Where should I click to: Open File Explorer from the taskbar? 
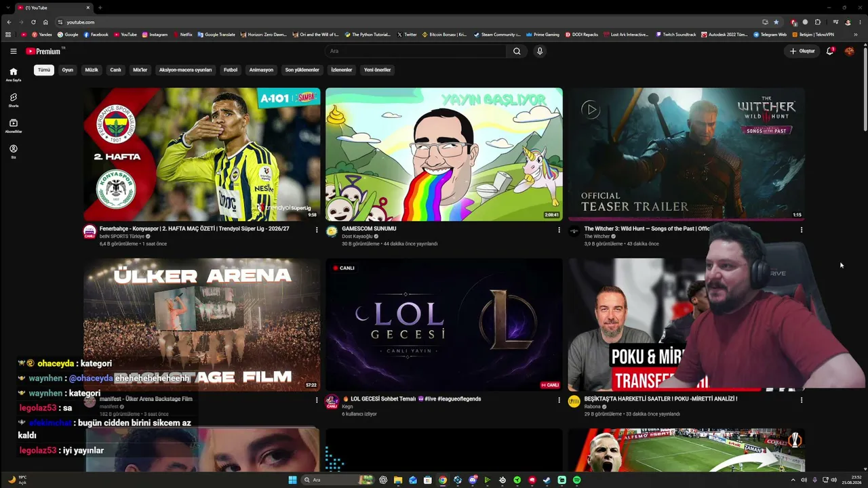(x=398, y=480)
